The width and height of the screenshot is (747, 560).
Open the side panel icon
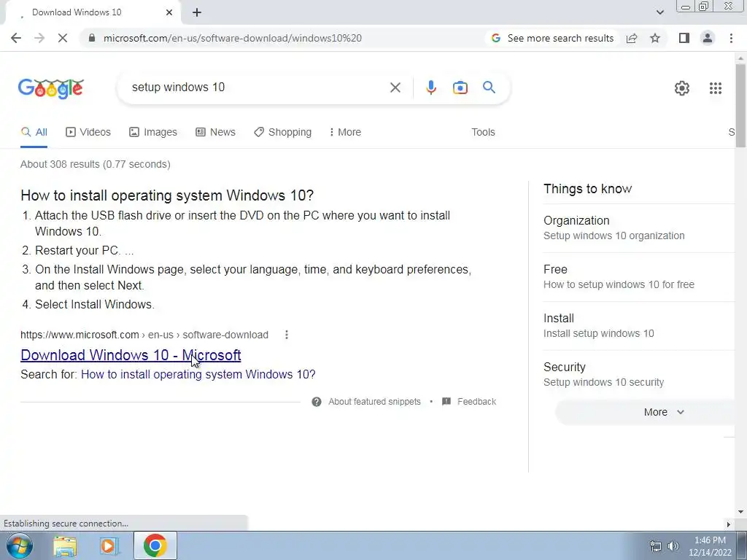[684, 38]
